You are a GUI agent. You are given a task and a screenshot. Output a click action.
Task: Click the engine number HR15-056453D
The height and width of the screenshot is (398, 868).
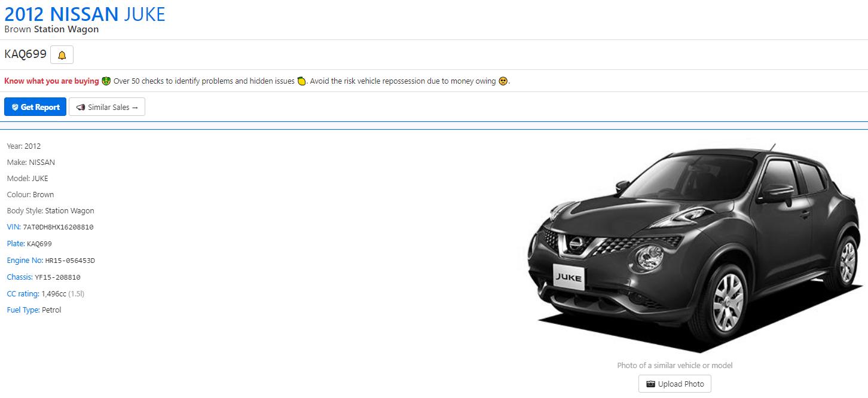(x=70, y=260)
